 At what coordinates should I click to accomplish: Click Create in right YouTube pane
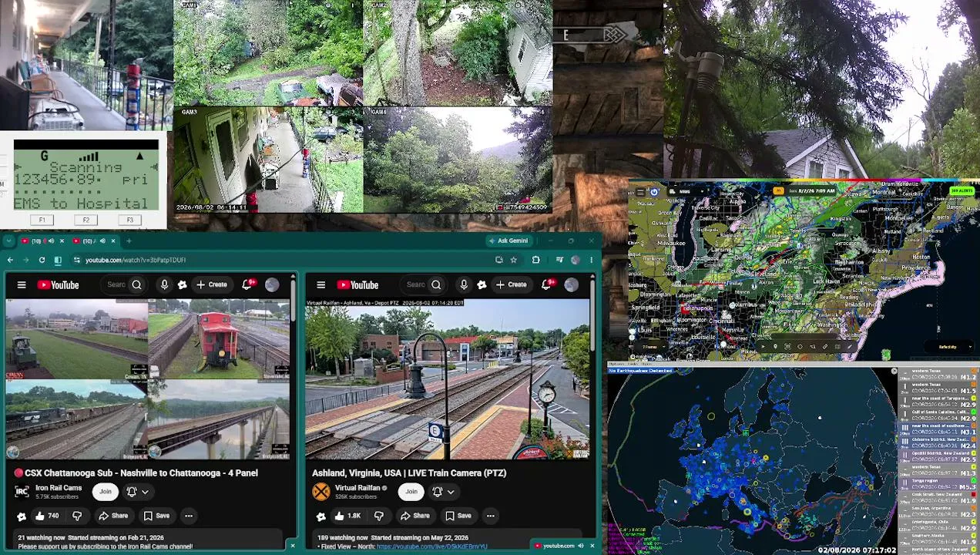tap(511, 285)
